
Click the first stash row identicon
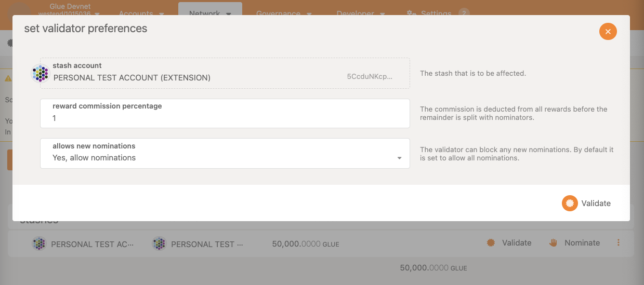(x=40, y=243)
